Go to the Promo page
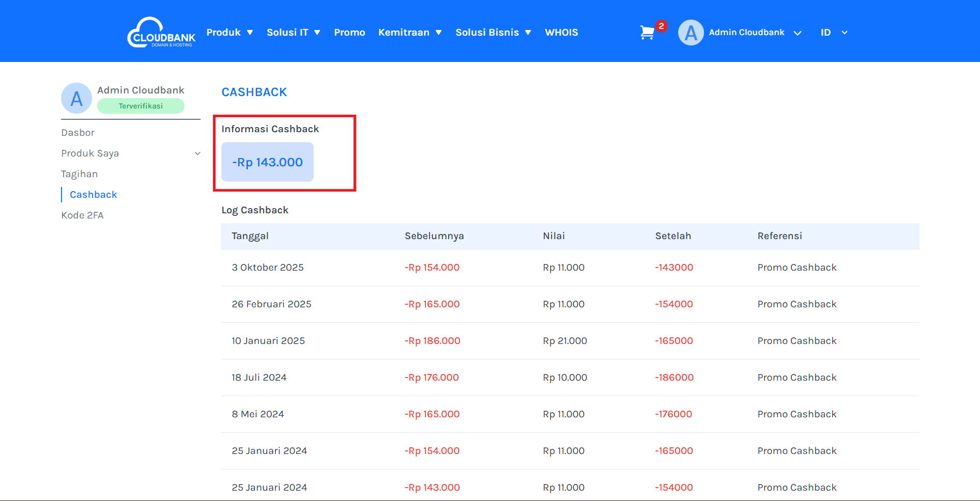The image size is (980, 501). [349, 33]
